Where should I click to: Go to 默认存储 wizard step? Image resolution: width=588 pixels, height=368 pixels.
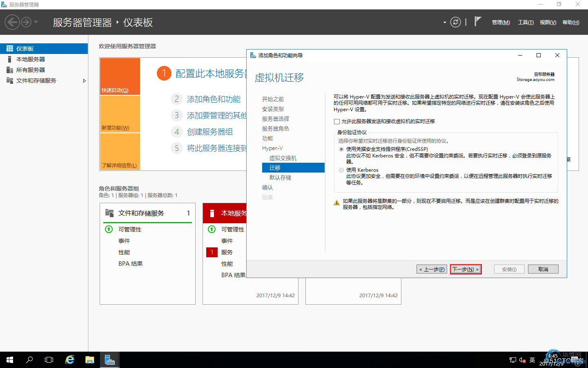tap(280, 178)
